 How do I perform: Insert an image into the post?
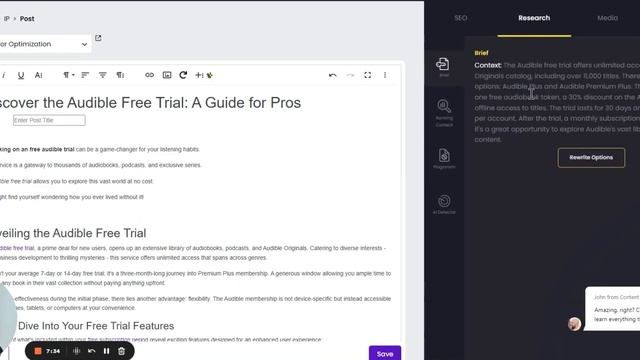(x=167, y=75)
